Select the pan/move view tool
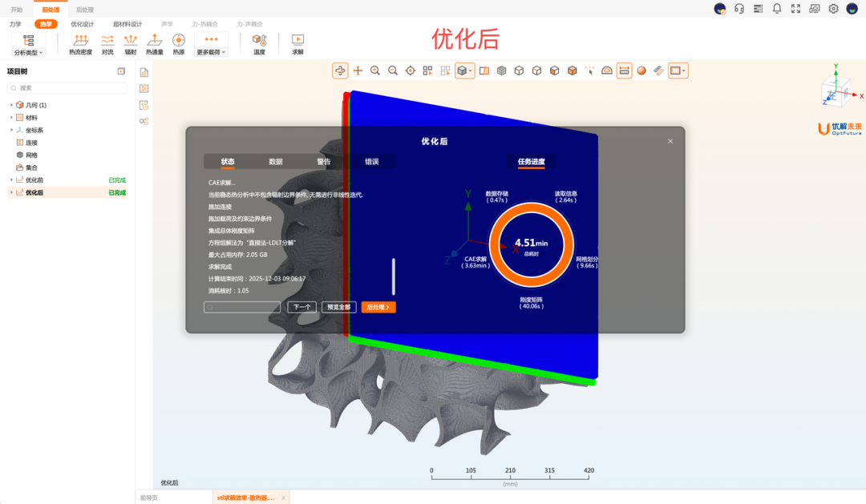866x504 pixels. click(x=358, y=71)
